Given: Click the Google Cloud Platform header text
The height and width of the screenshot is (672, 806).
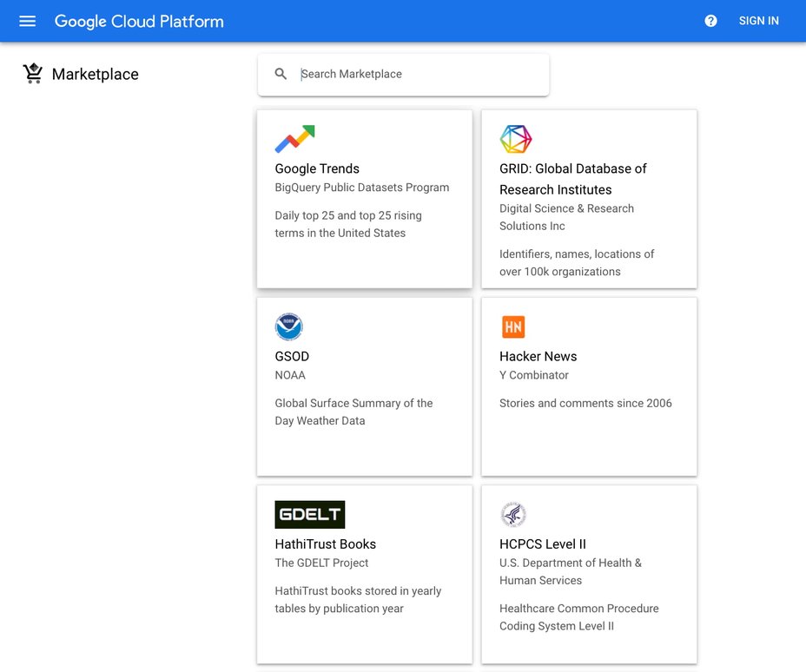Looking at the screenshot, I should click(x=139, y=21).
